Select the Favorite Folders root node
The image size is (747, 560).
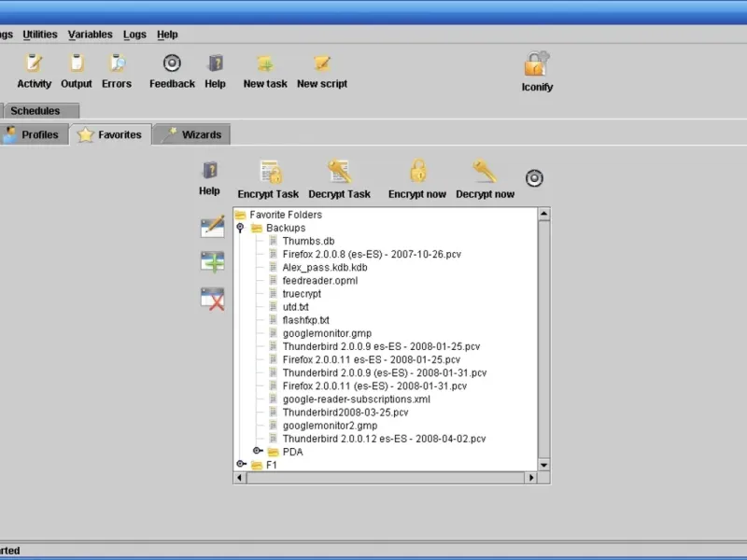[x=286, y=215]
